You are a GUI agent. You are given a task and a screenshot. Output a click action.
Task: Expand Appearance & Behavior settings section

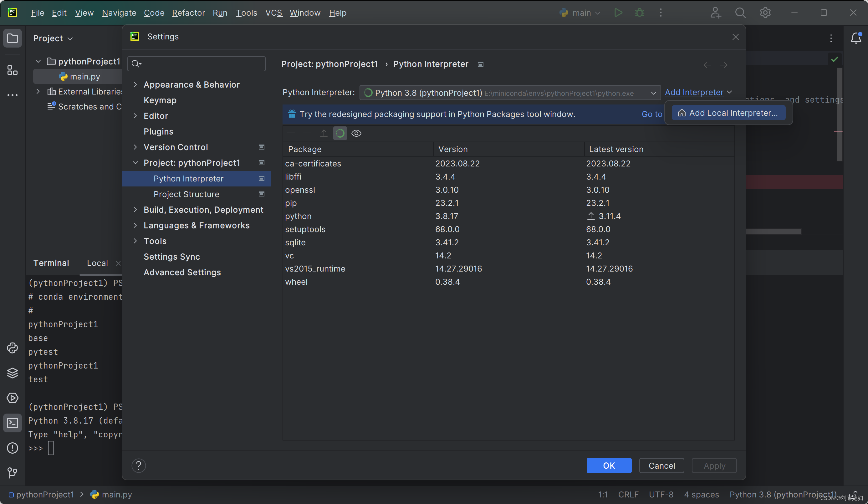(x=135, y=84)
